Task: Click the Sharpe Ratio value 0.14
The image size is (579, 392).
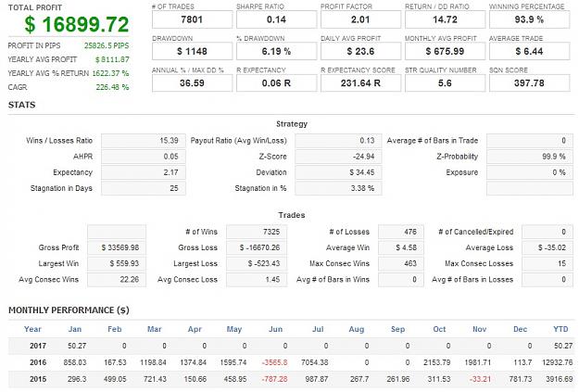Action: pos(276,19)
